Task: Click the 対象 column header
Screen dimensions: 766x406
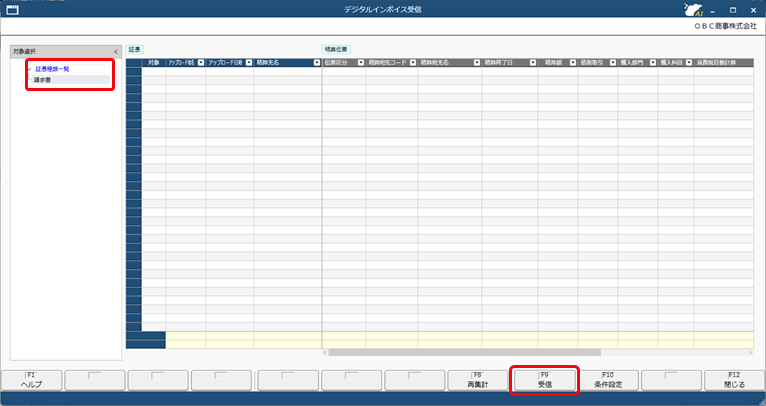Action: coord(153,62)
